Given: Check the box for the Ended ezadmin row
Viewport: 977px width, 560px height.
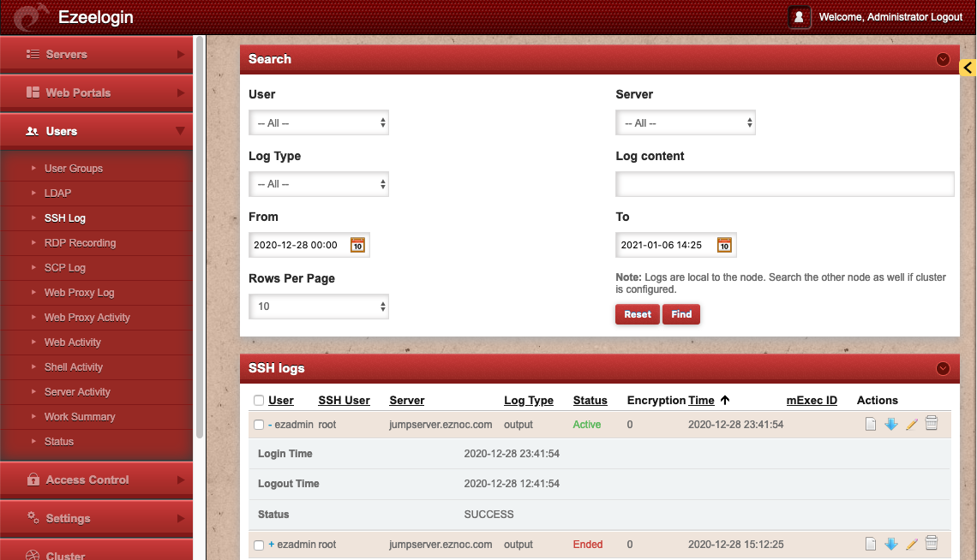Looking at the screenshot, I should pos(259,545).
